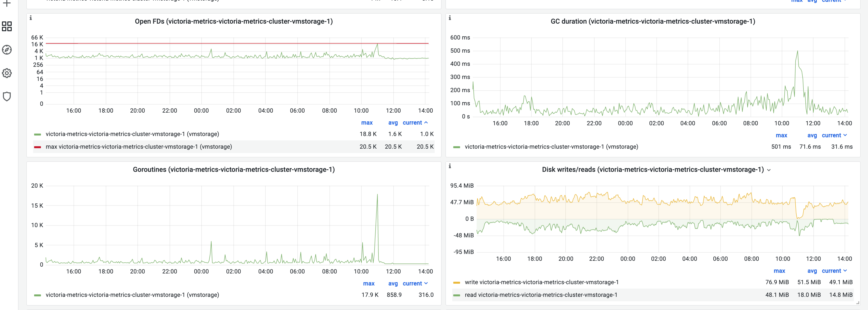The height and width of the screenshot is (310, 868).
Task: Open the Dashboards grid icon in sidebar
Action: [7, 26]
